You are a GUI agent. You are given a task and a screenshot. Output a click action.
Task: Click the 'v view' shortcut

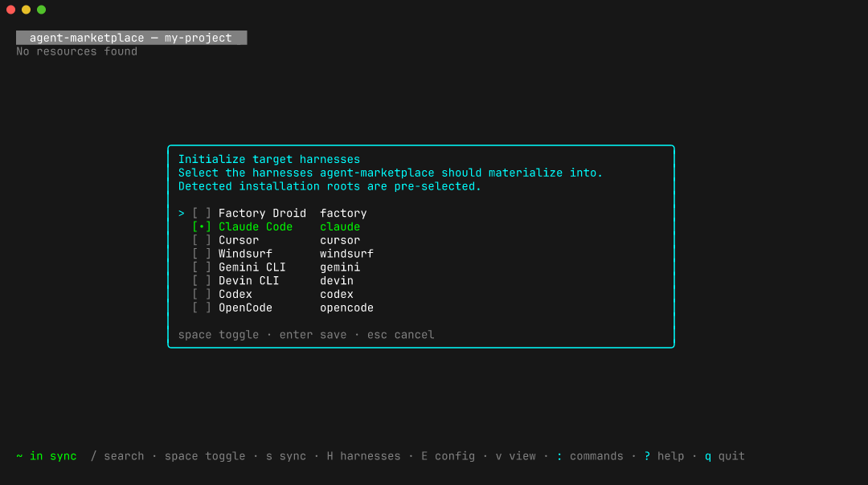tap(515, 456)
